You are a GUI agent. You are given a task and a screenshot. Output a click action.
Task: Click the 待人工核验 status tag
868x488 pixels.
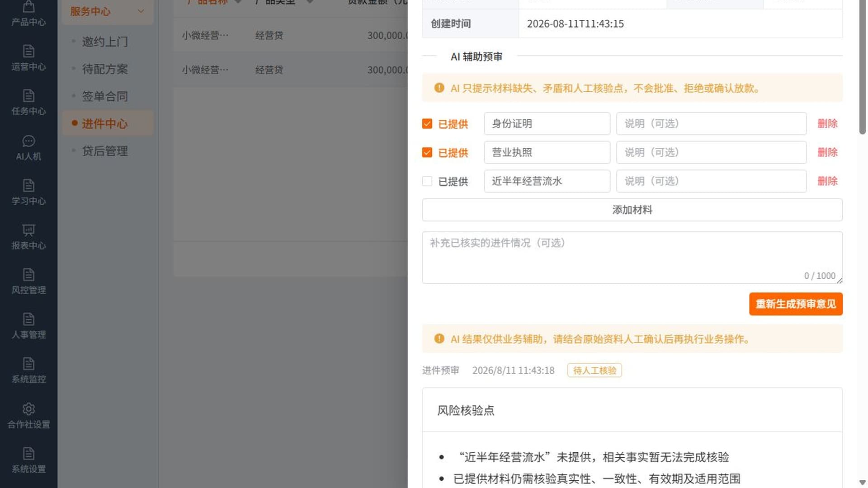[x=594, y=371]
